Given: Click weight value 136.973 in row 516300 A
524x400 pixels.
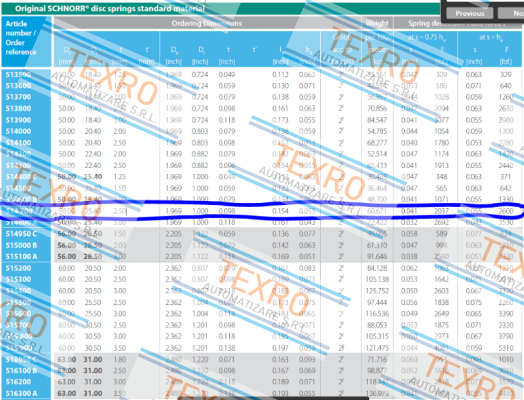Looking at the screenshot, I should click(377, 393).
